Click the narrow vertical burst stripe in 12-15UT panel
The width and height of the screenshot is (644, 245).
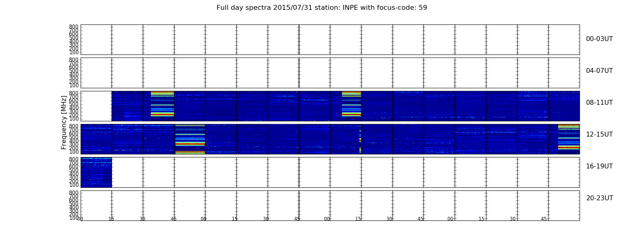tap(360, 141)
